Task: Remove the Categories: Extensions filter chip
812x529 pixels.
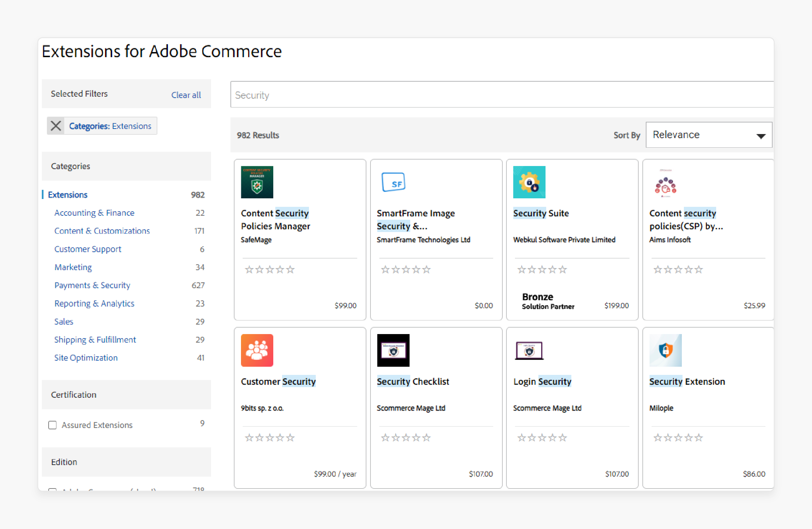Action: [x=56, y=126]
